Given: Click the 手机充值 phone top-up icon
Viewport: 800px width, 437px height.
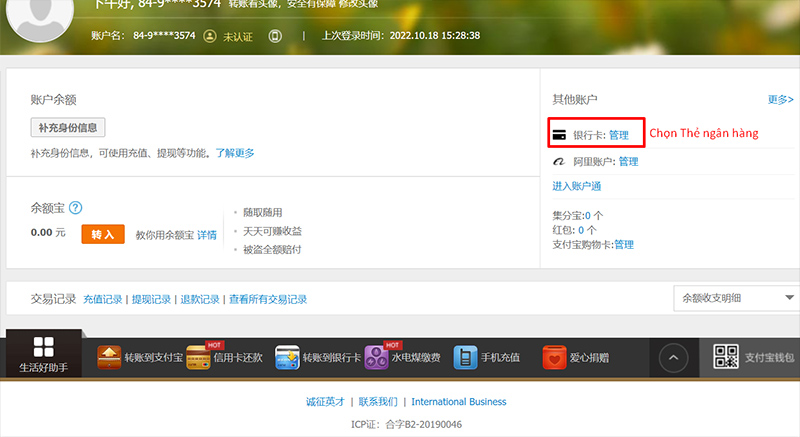Looking at the screenshot, I should coord(465,357).
